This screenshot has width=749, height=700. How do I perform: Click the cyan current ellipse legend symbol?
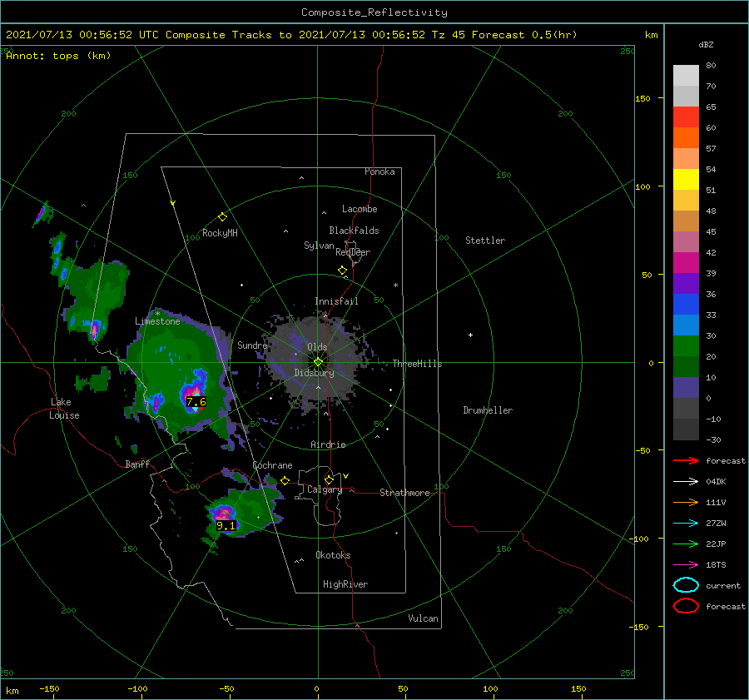686,585
